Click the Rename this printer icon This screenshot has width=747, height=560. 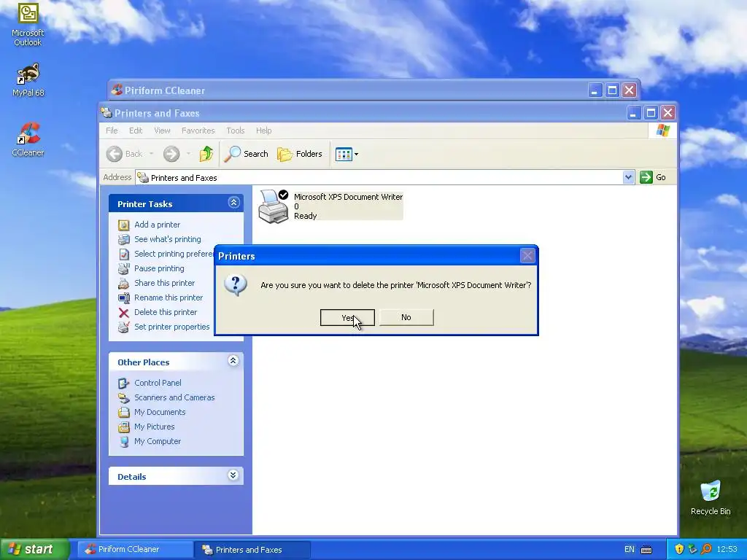124,298
